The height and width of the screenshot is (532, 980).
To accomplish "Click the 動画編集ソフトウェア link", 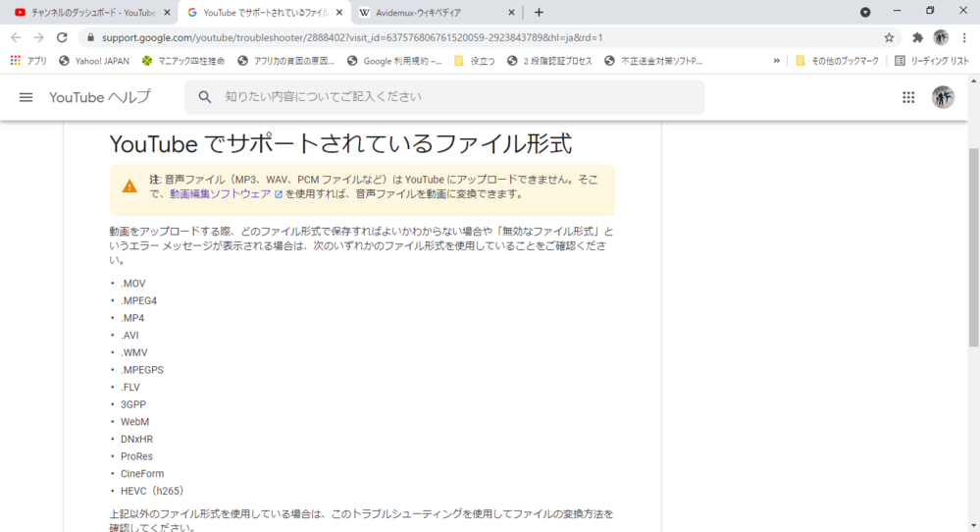I will [220, 194].
